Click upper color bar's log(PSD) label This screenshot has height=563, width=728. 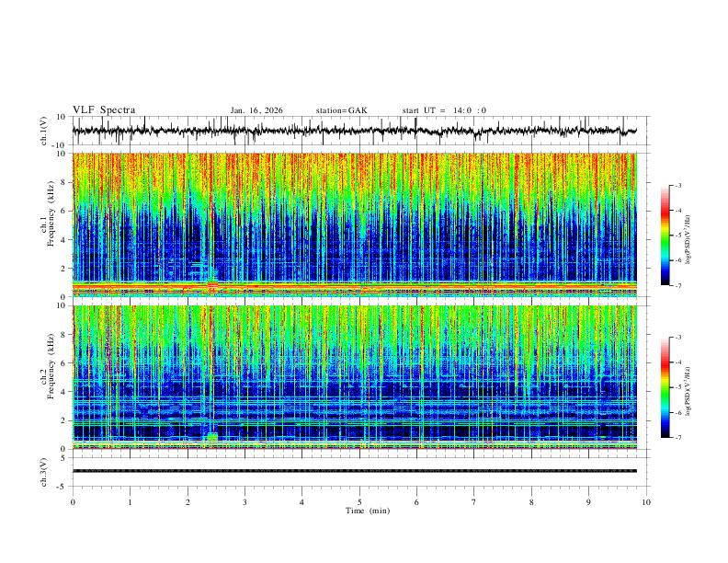click(x=688, y=239)
